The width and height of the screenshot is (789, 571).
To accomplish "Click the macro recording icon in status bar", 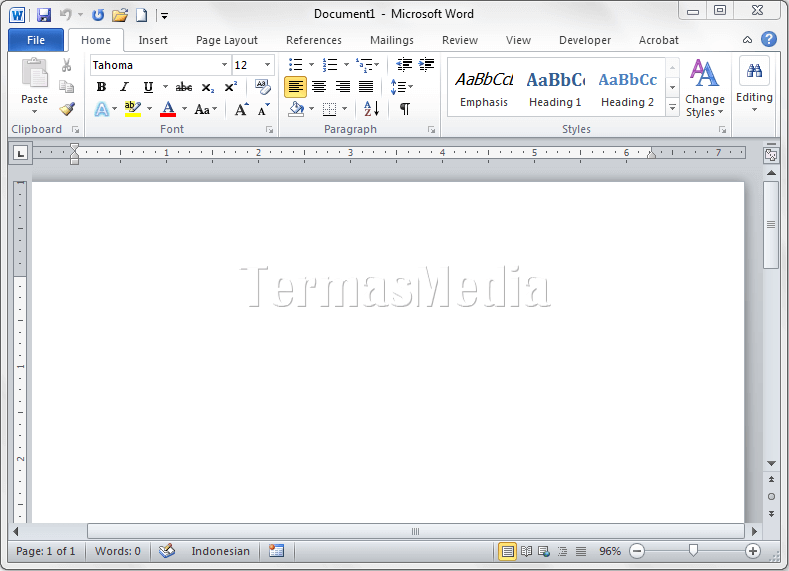I will [x=276, y=551].
